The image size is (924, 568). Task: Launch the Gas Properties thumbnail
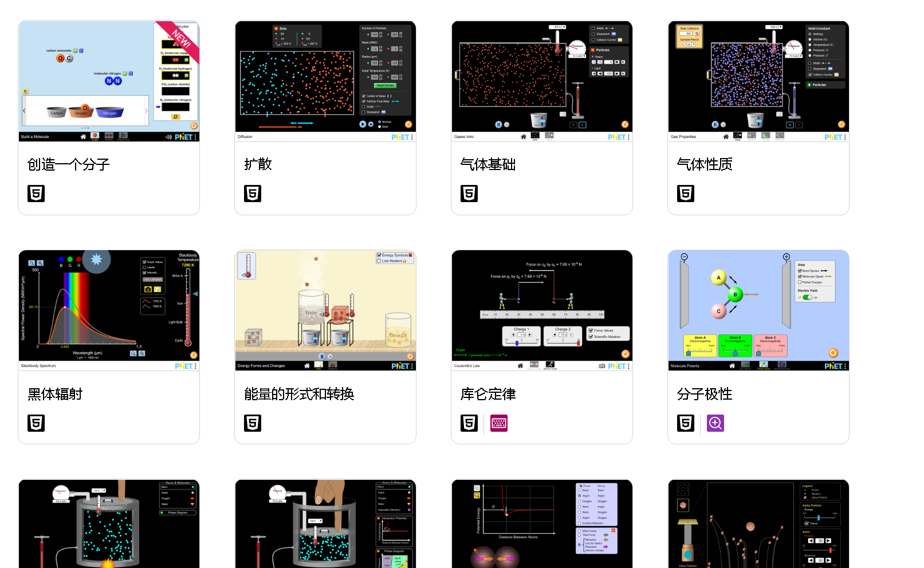click(758, 81)
